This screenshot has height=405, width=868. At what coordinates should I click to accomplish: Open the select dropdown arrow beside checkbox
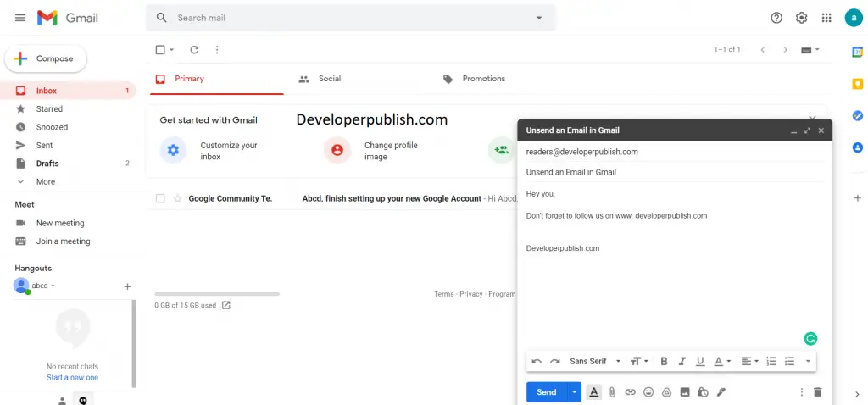171,50
